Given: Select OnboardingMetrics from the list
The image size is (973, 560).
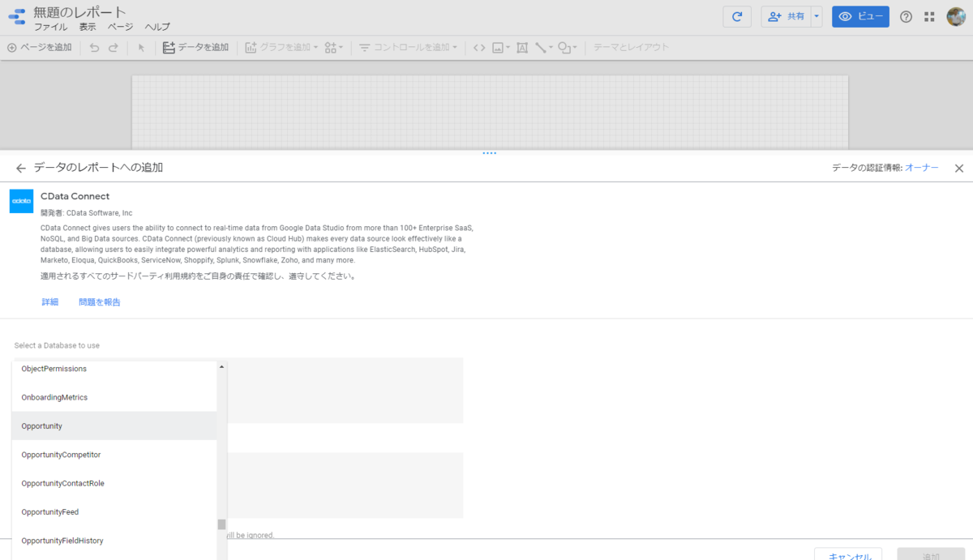Looking at the screenshot, I should (x=114, y=397).
